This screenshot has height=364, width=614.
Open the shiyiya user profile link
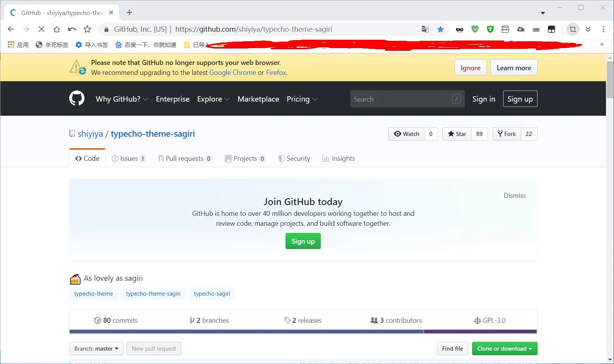90,134
